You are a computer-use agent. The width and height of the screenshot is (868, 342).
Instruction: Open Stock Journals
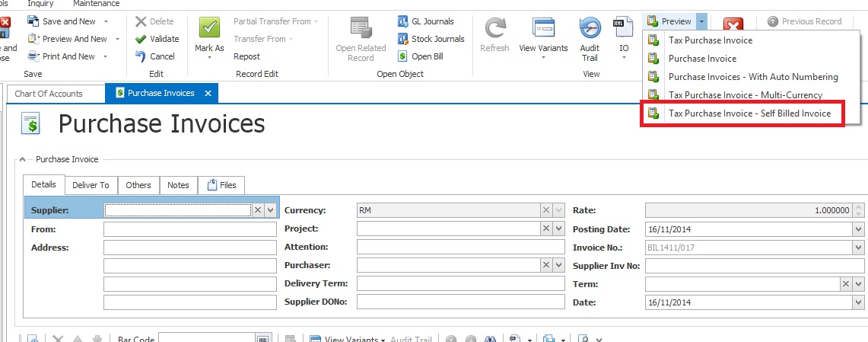pos(431,39)
